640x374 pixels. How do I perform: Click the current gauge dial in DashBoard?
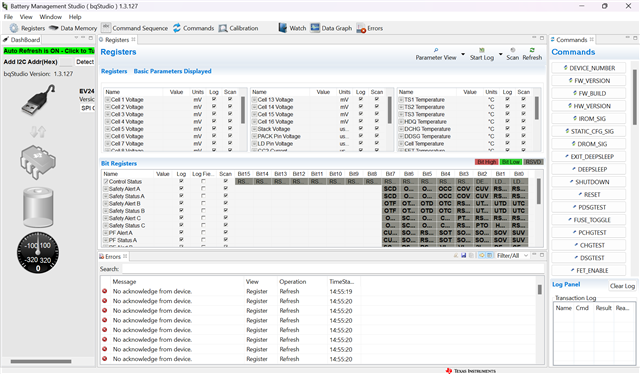38,252
